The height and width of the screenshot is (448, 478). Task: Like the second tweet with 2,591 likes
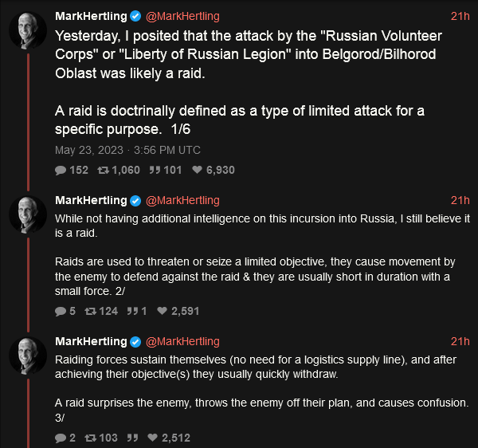tap(163, 312)
